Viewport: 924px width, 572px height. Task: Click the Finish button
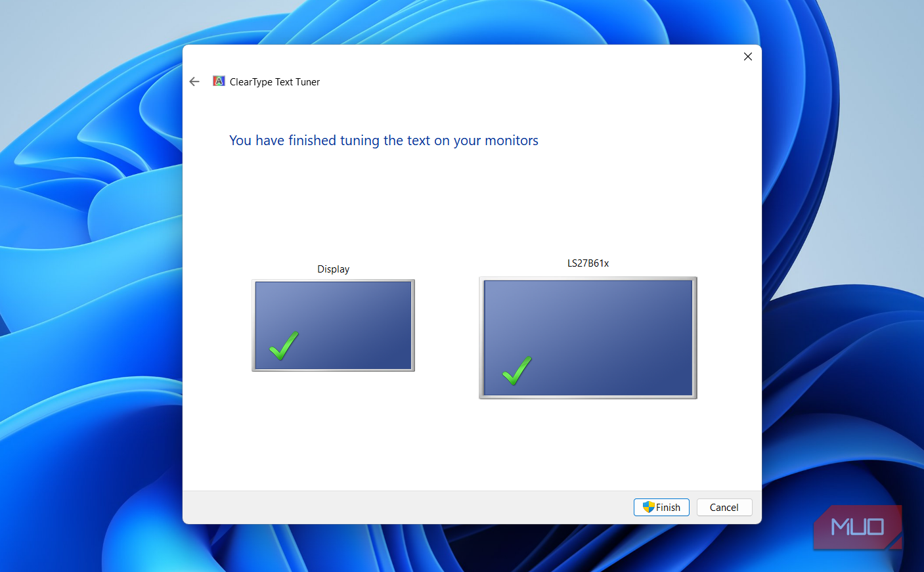pyautogui.click(x=661, y=507)
